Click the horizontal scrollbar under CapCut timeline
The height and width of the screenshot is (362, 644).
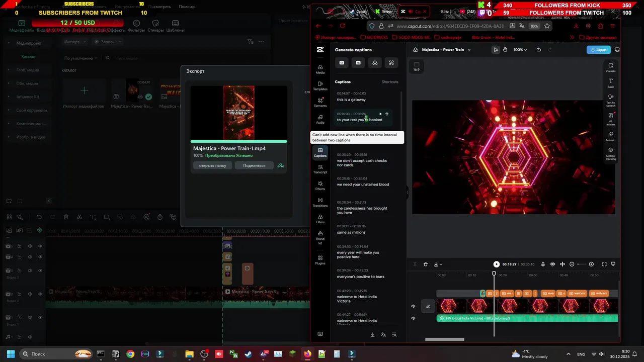point(445,339)
